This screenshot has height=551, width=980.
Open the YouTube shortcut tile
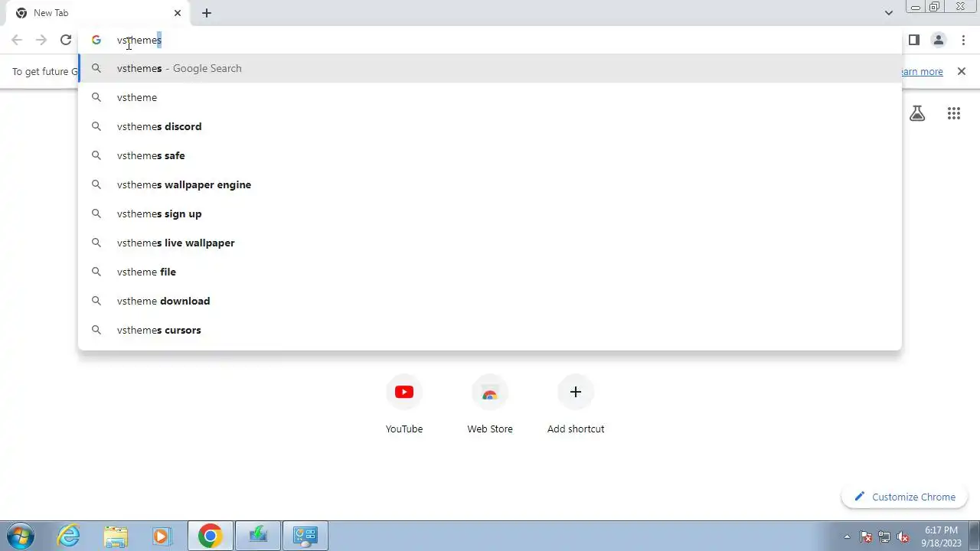(404, 406)
